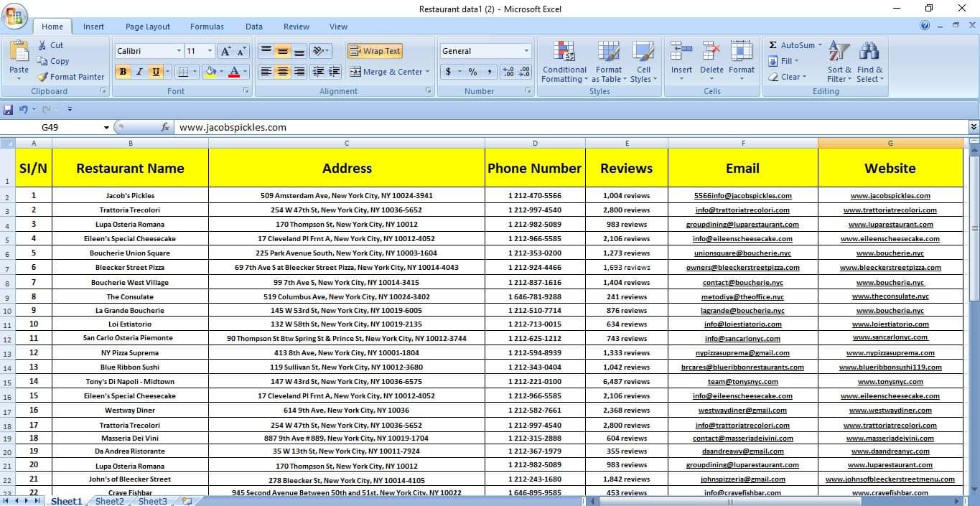Expand the formula bar
This screenshot has height=506, width=980.
click(x=974, y=127)
